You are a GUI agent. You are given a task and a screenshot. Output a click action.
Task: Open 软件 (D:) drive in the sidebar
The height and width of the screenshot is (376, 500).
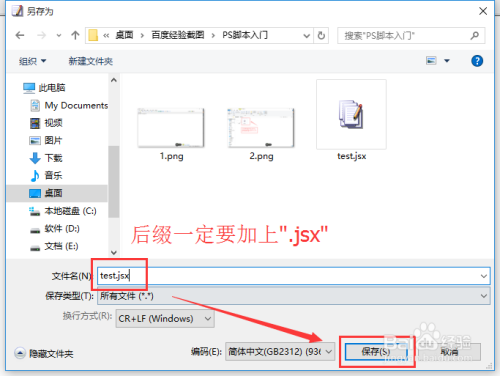[55, 229]
